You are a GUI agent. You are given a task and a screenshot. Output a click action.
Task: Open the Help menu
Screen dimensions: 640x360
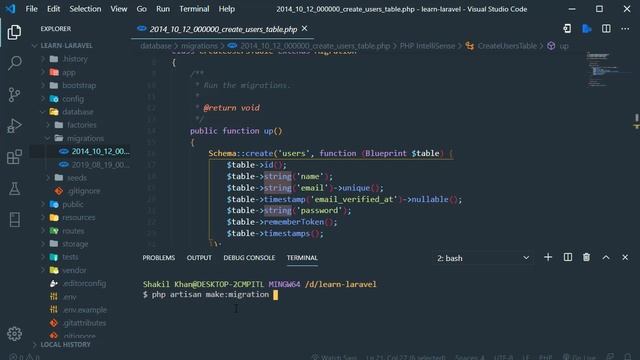click(226, 9)
